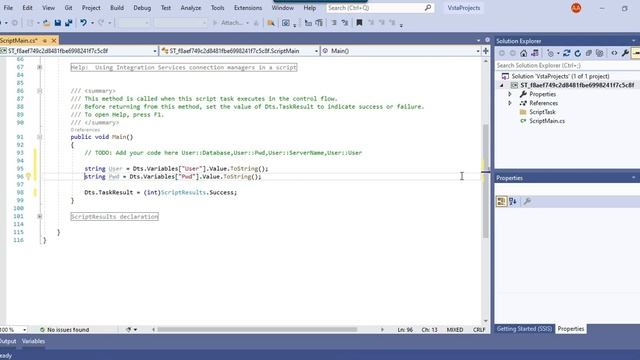Collapse the ST_f8aef749 project node
The width and height of the screenshot is (640, 360).
coord(502,85)
